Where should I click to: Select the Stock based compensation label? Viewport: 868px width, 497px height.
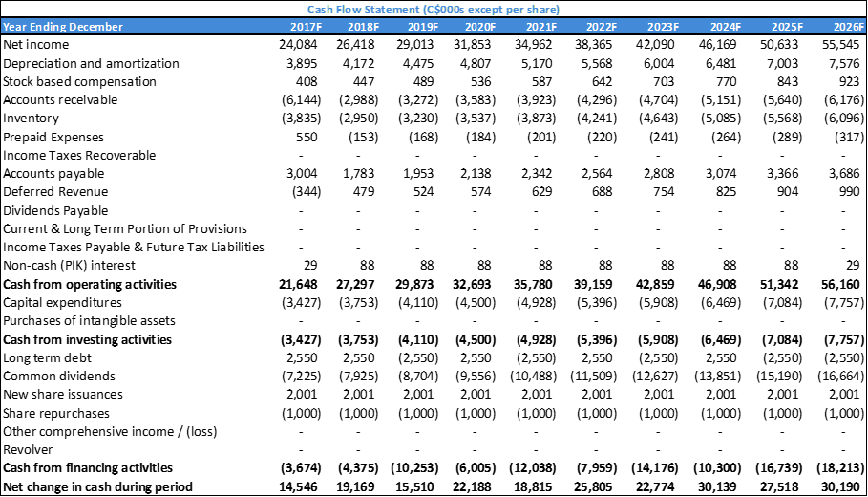[79, 81]
